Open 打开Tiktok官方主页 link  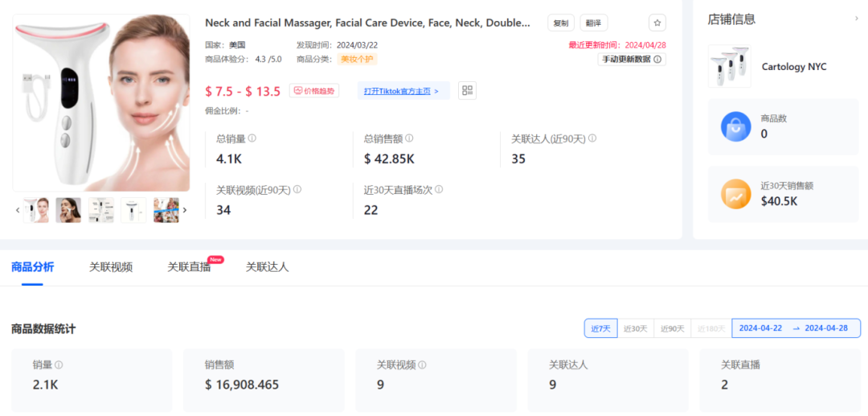[x=403, y=91]
